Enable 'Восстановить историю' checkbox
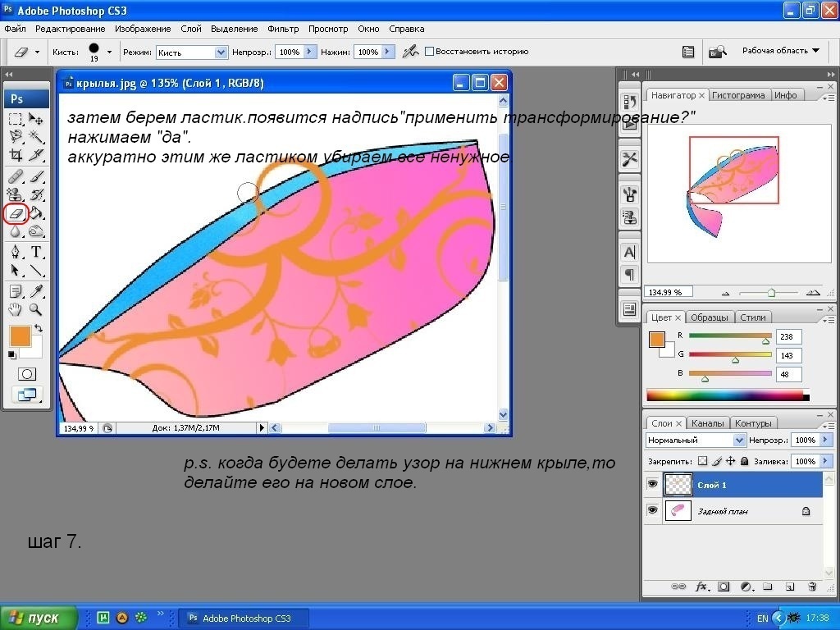Viewport: 840px width, 630px height. tap(429, 52)
